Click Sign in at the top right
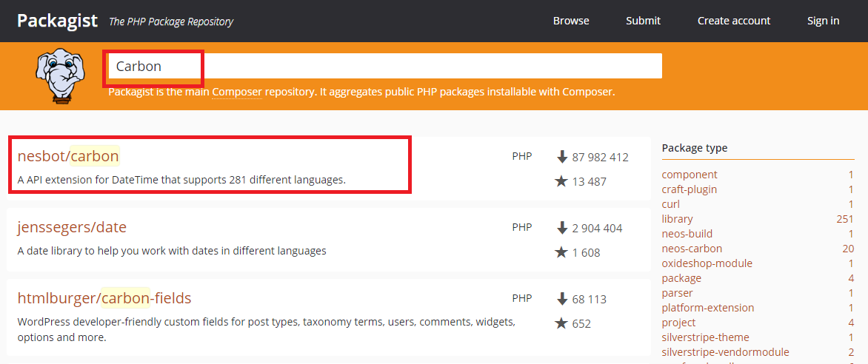The image size is (868, 364). click(x=823, y=21)
